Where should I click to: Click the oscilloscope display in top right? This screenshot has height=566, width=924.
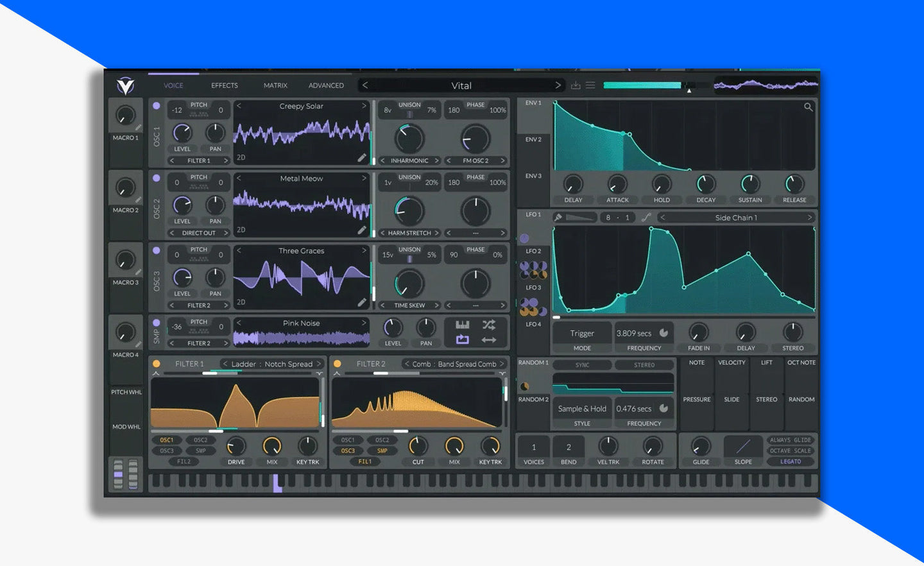tap(766, 85)
